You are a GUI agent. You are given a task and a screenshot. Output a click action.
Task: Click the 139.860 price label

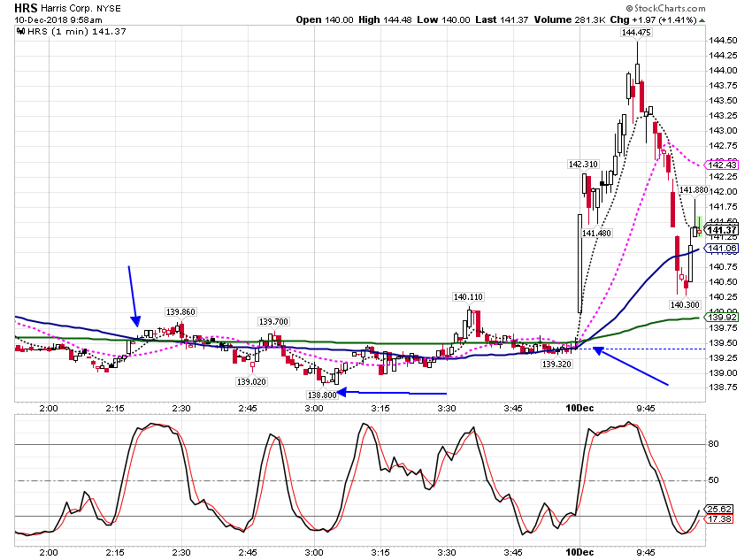click(x=180, y=311)
